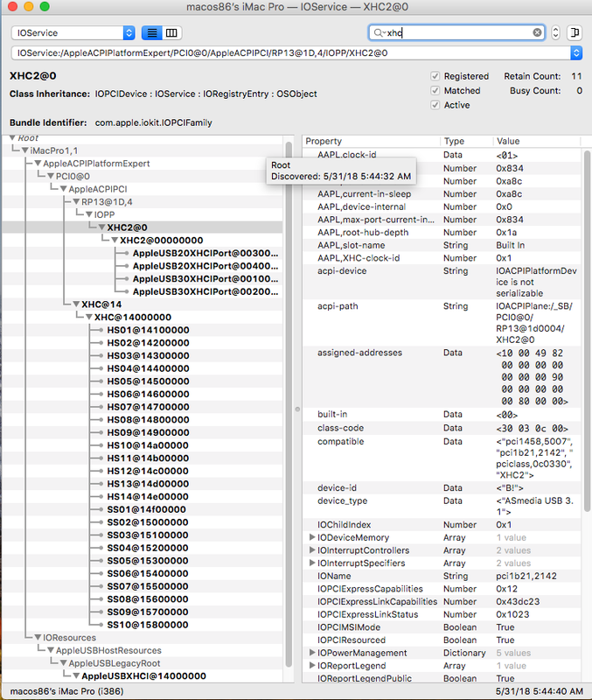The image size is (592, 700).
Task: Sort by the Property column header
Action: tap(371, 141)
